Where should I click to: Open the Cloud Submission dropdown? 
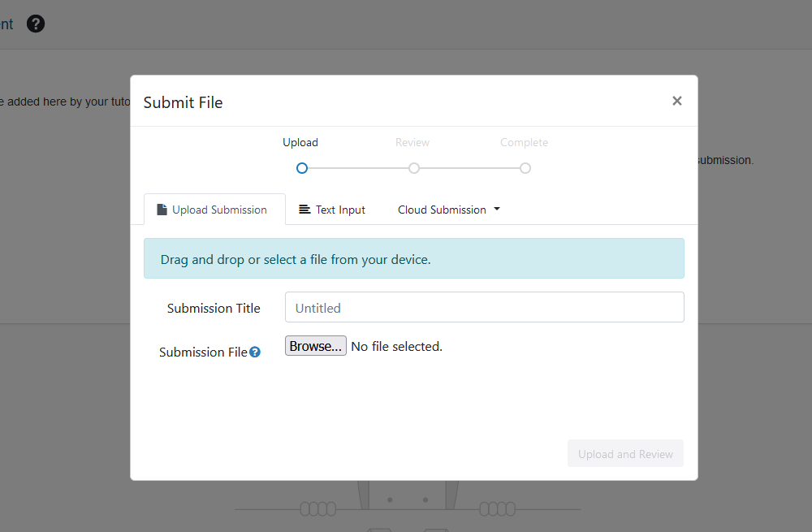tap(442, 210)
